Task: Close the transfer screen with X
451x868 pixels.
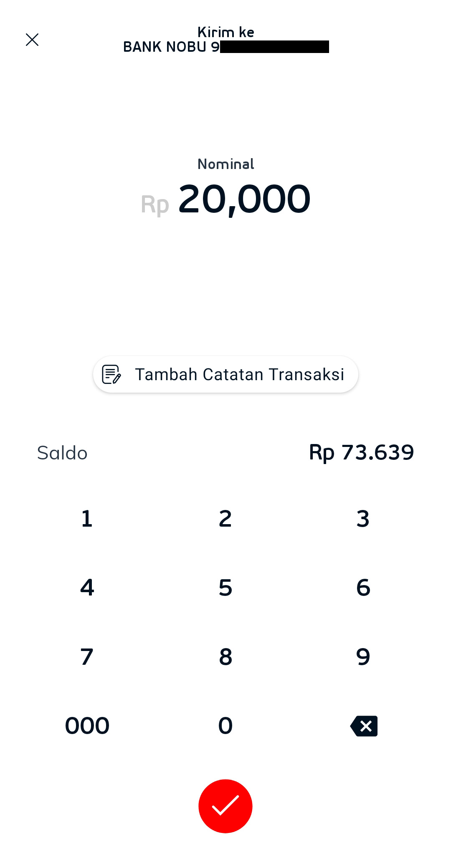Action: 32,40
